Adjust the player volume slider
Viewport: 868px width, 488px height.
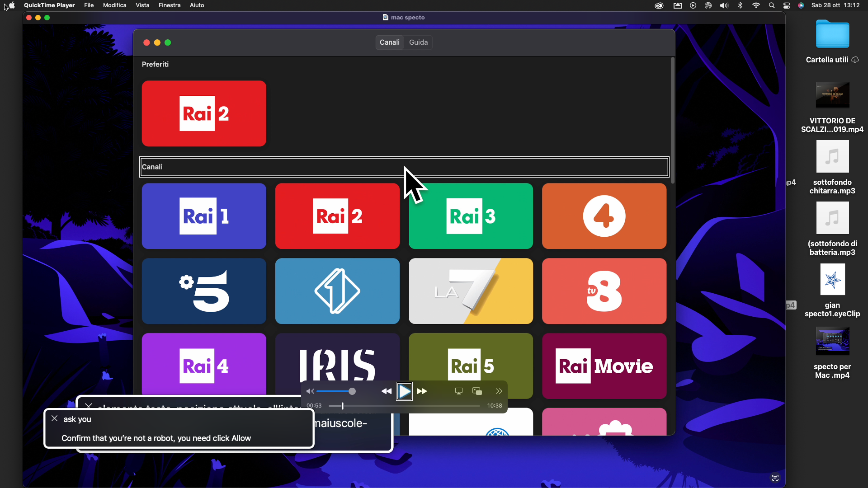pyautogui.click(x=336, y=391)
